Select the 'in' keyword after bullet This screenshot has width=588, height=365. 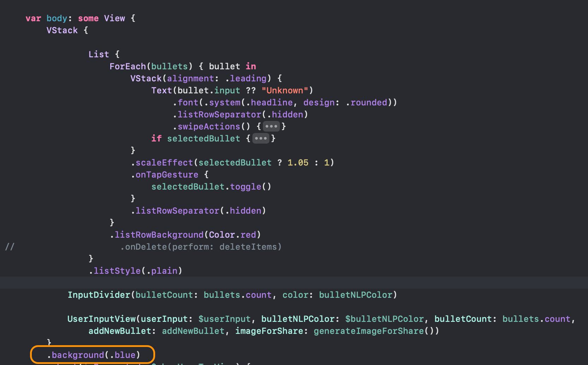pos(251,66)
